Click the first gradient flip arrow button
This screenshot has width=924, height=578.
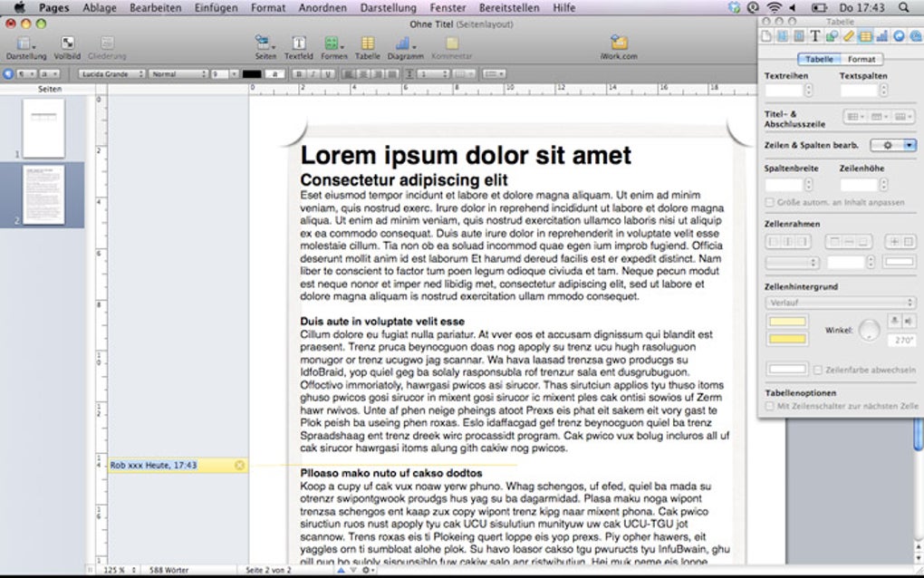[894, 321]
